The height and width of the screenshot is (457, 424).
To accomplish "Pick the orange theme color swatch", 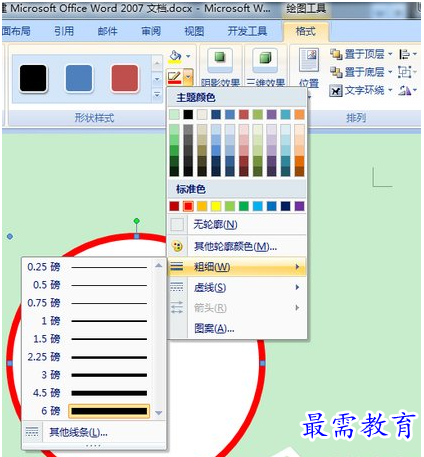I will click(x=299, y=115).
